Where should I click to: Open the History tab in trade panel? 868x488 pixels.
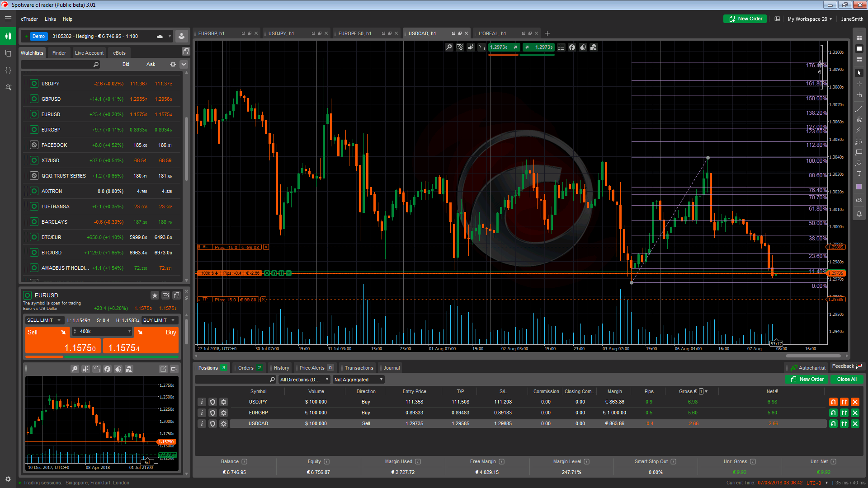coord(281,368)
